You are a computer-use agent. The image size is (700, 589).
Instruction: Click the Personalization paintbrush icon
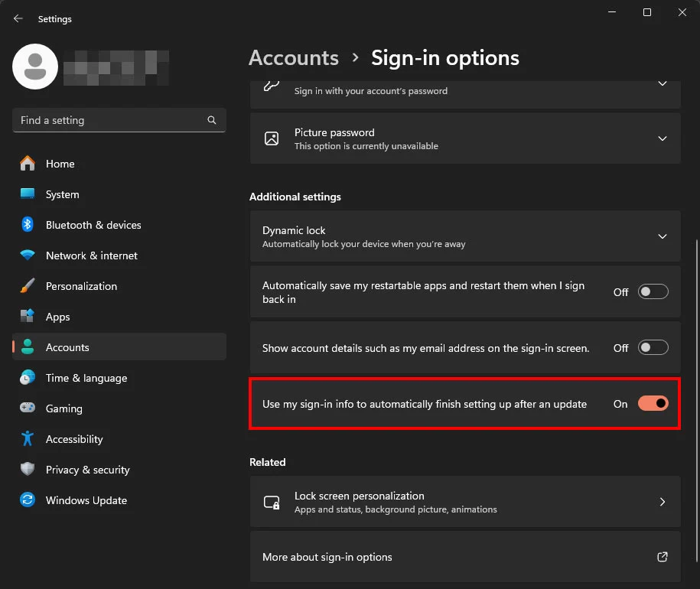[28, 285]
